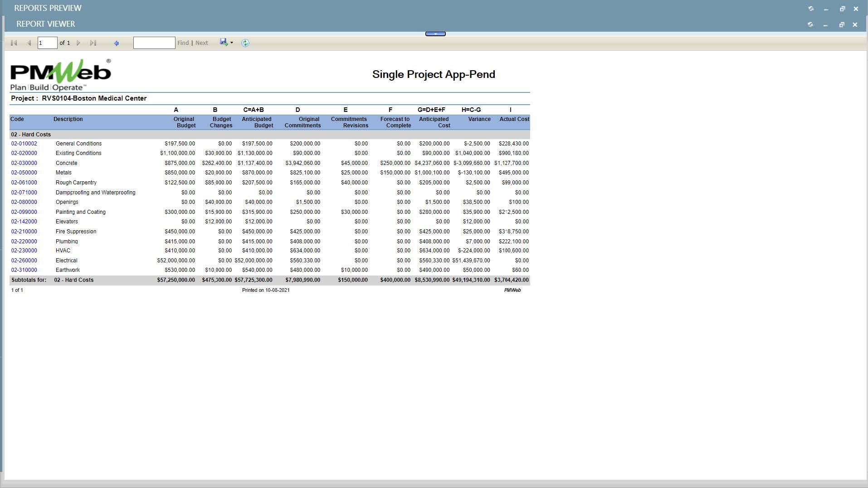The height and width of the screenshot is (488, 868).
Task: Open cost code 02-050000 Metals
Action: (x=24, y=173)
